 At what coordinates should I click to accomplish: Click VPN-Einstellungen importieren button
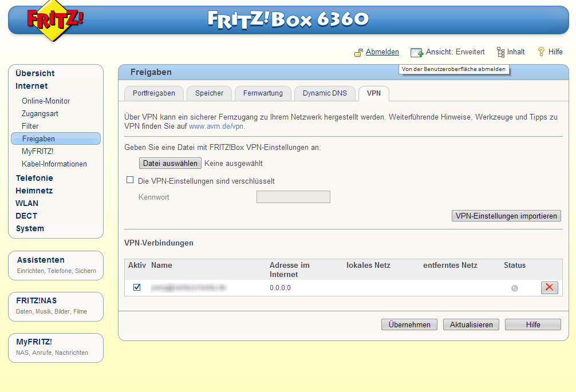(506, 216)
